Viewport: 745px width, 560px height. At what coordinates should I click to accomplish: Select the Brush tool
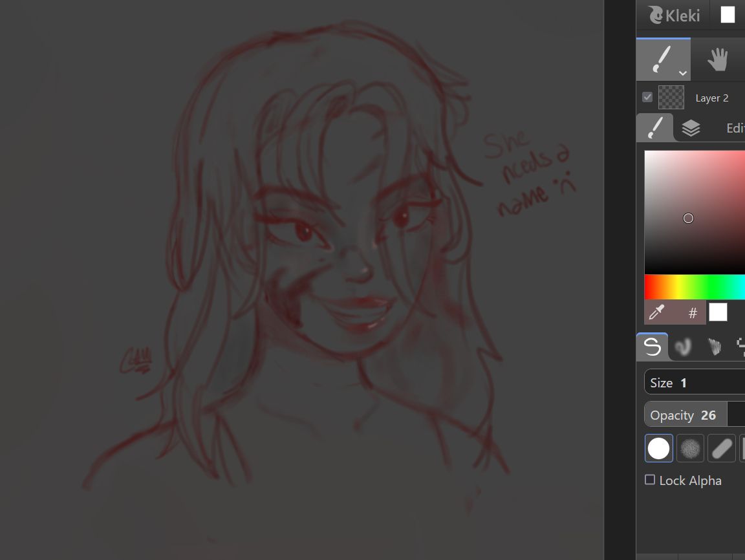point(663,59)
